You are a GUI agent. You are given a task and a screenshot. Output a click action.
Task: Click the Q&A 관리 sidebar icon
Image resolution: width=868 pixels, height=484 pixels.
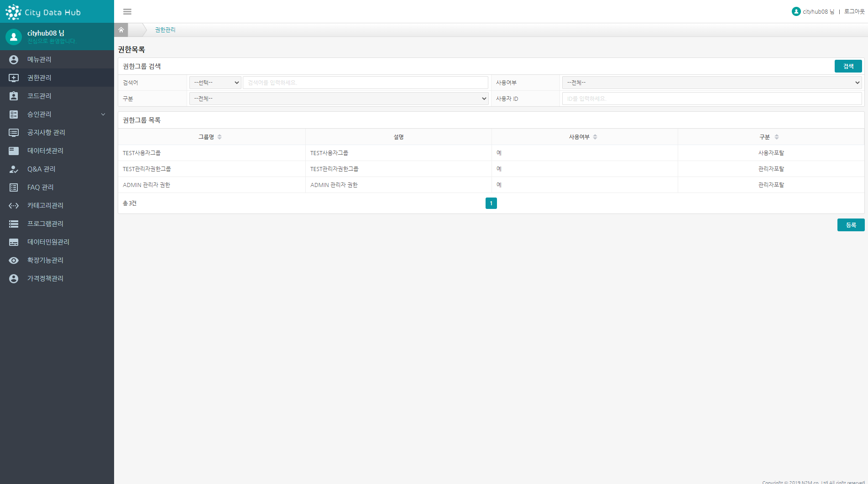click(14, 169)
